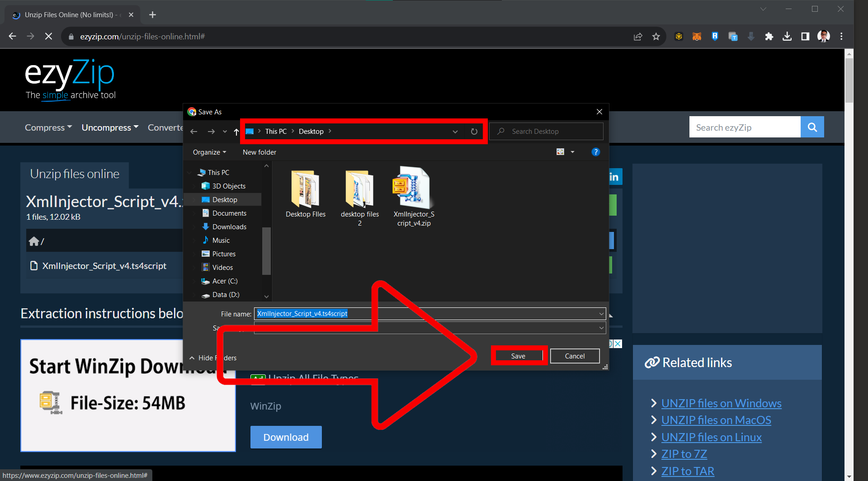Image resolution: width=868 pixels, height=481 pixels.
Task: Open the view layout options dropdown
Action: [x=572, y=152]
